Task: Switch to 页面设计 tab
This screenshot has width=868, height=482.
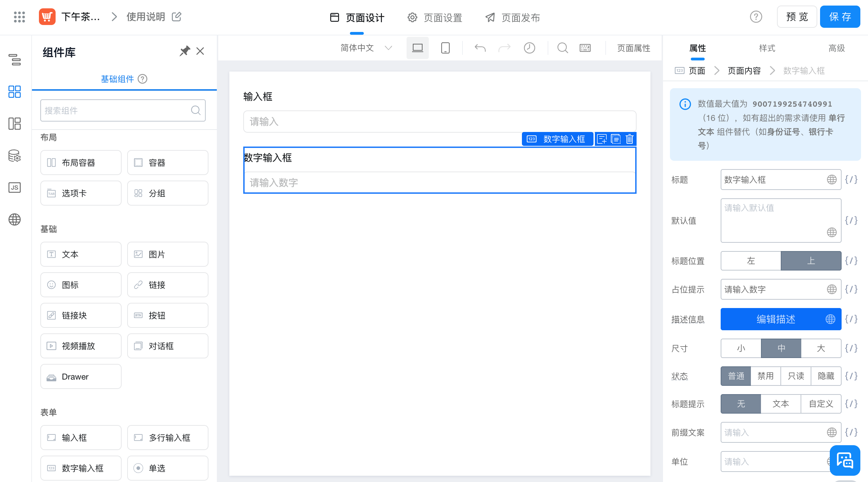Action: [x=357, y=18]
